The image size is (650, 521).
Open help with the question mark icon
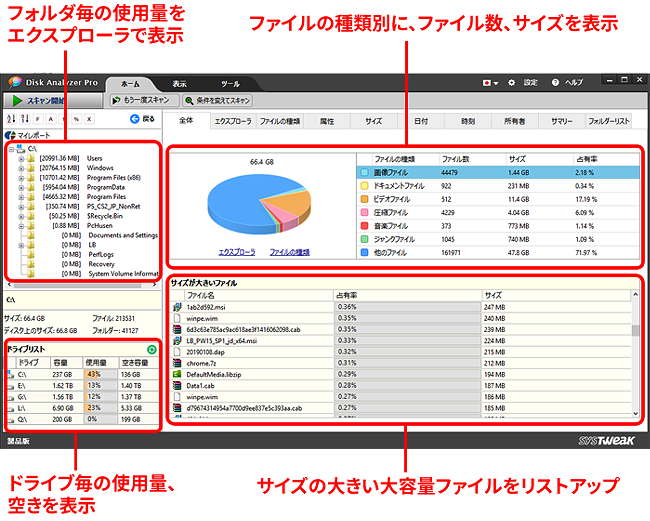point(555,82)
